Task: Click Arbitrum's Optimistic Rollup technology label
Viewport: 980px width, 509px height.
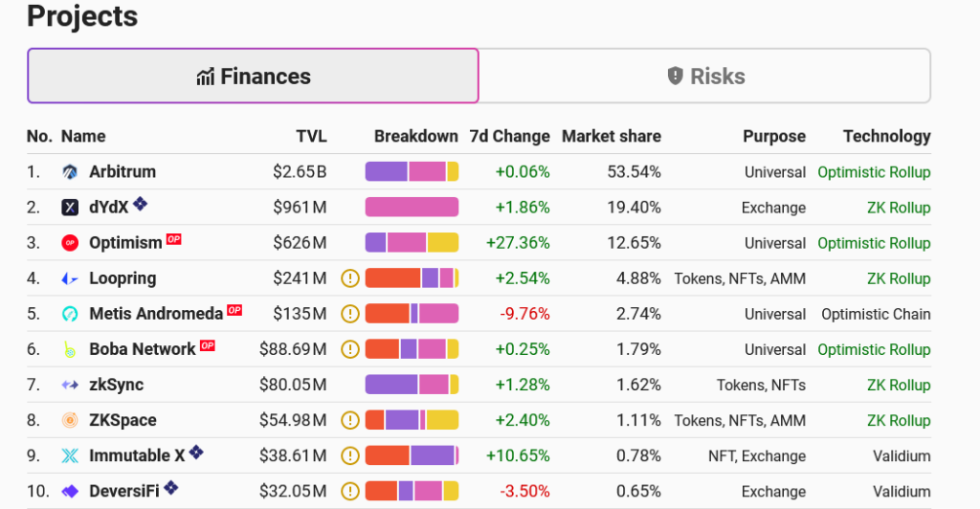Action: (x=875, y=172)
